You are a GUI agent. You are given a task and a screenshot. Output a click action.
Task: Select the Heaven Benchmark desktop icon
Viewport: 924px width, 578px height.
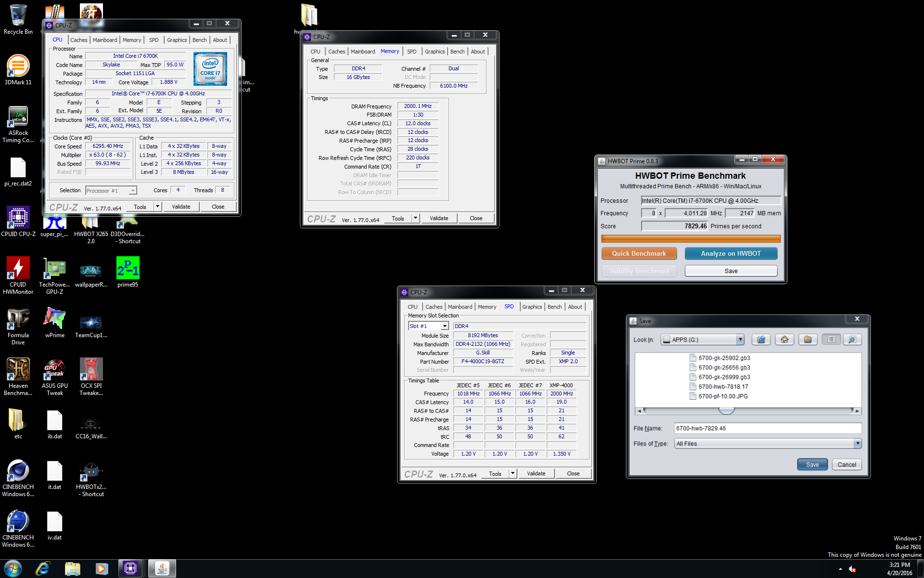(18, 377)
